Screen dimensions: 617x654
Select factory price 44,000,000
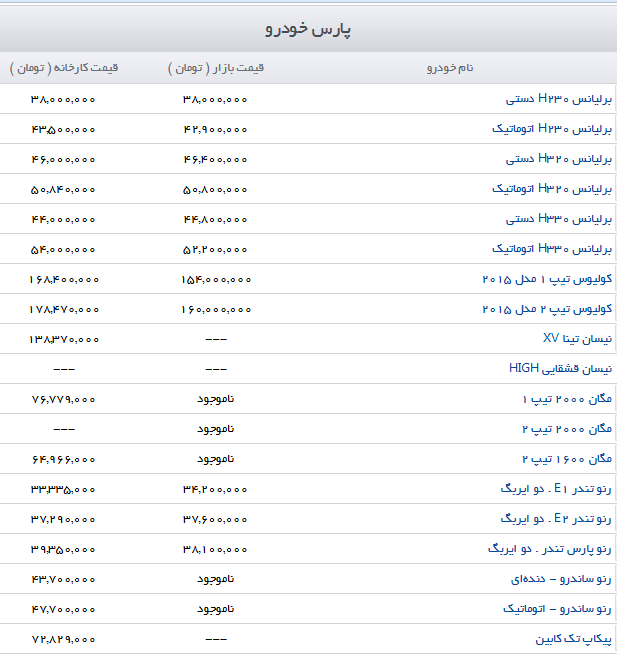coord(63,220)
